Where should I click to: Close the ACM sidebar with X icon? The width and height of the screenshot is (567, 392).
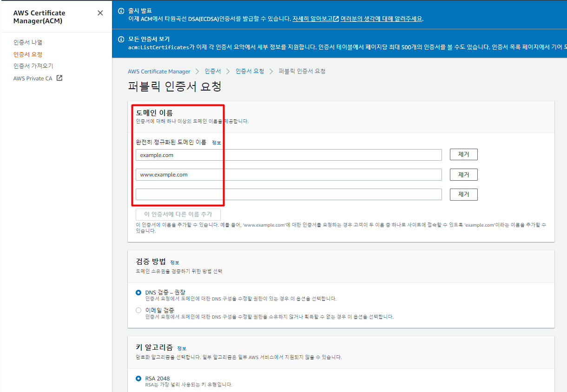(x=100, y=13)
